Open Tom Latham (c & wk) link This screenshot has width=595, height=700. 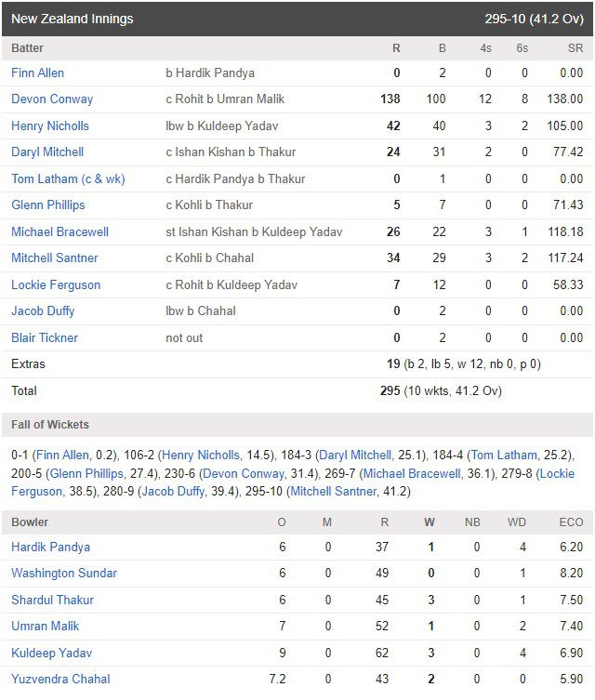pos(68,179)
